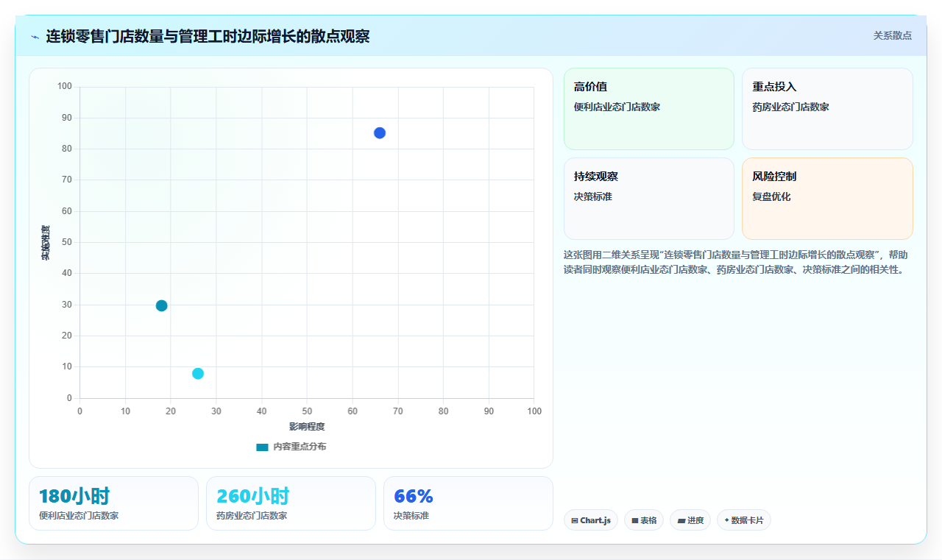Click the description paragraph below the cards

pos(737,262)
